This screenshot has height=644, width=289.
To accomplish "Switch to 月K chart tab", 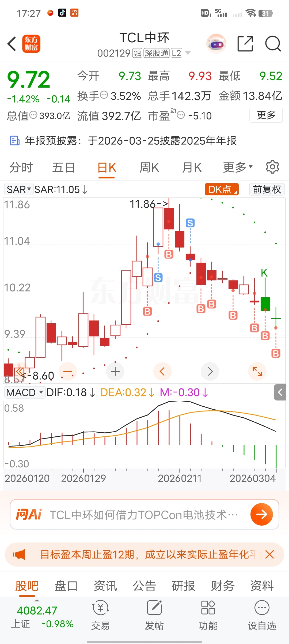I will coord(192,167).
